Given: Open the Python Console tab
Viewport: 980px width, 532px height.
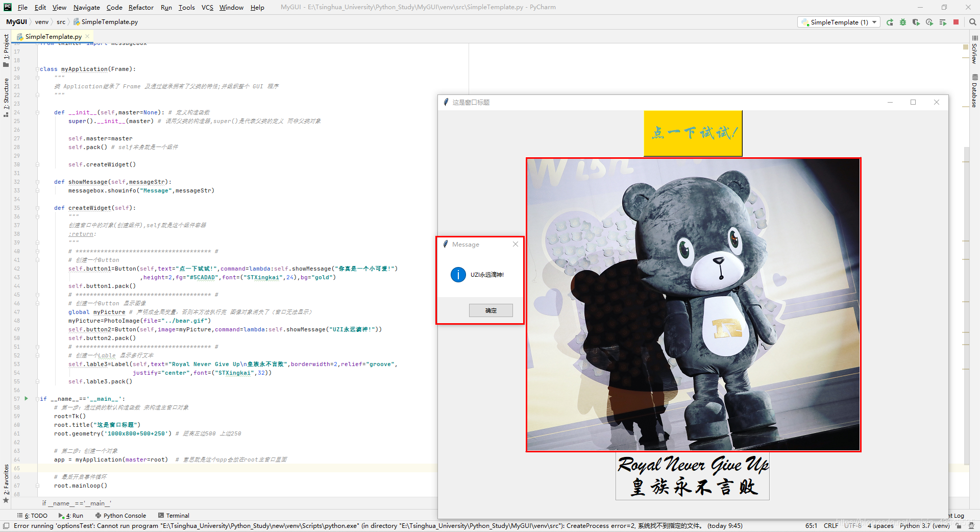Looking at the screenshot, I should tap(120, 516).
